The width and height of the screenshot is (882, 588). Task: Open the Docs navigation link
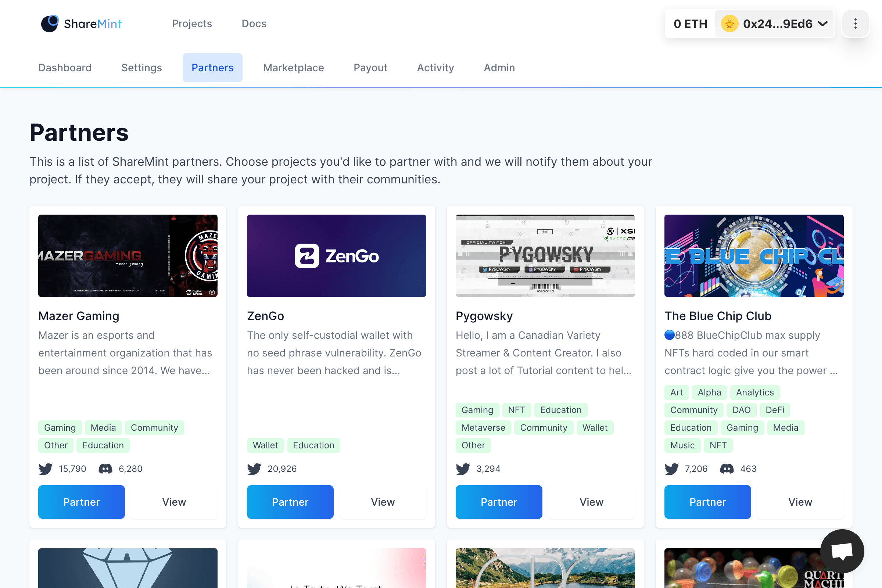(x=254, y=24)
